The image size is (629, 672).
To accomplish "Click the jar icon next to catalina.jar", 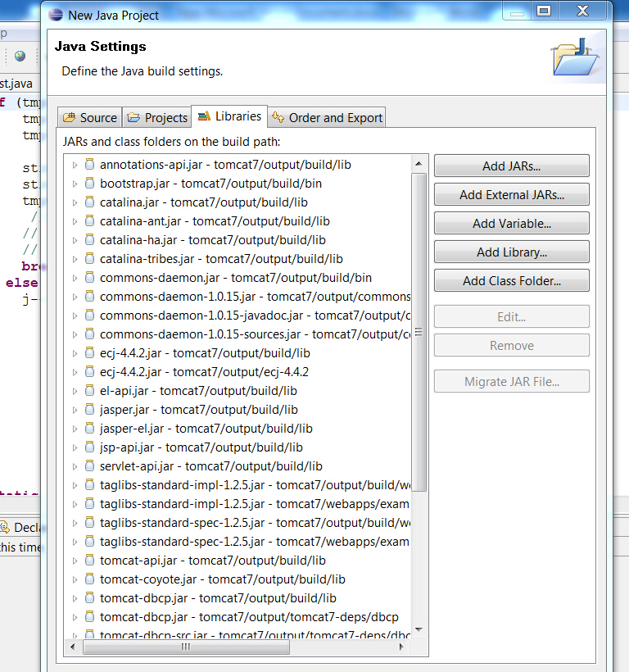I will 89,202.
